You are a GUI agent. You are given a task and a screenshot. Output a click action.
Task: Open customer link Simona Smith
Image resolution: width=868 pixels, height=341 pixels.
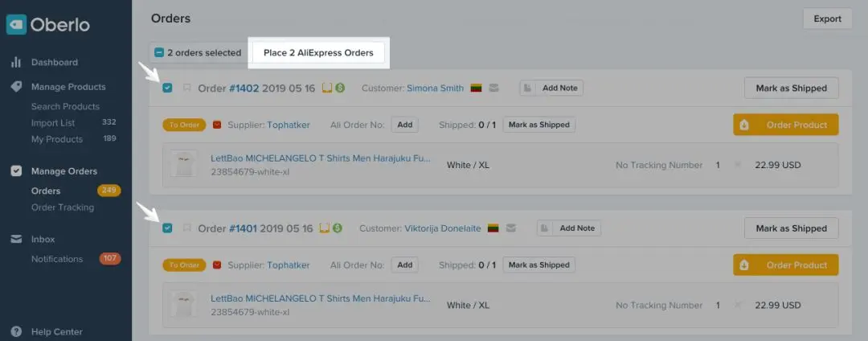pos(435,88)
